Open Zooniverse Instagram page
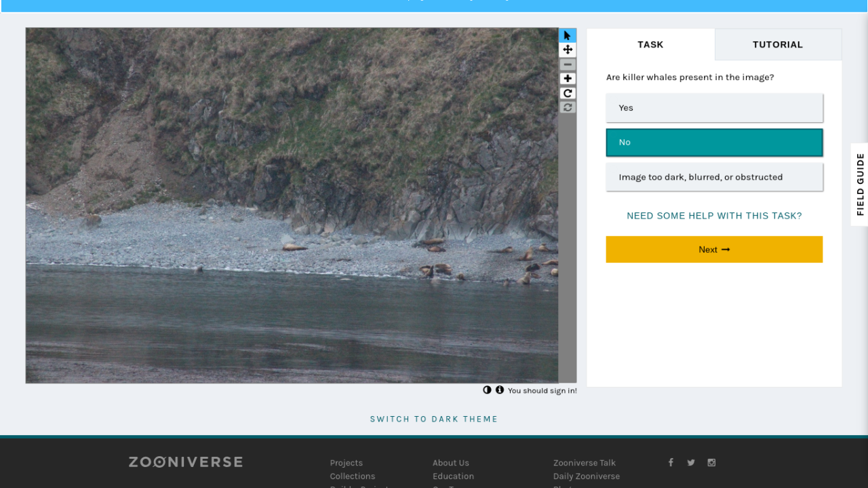The width and height of the screenshot is (868, 488). [x=711, y=462]
